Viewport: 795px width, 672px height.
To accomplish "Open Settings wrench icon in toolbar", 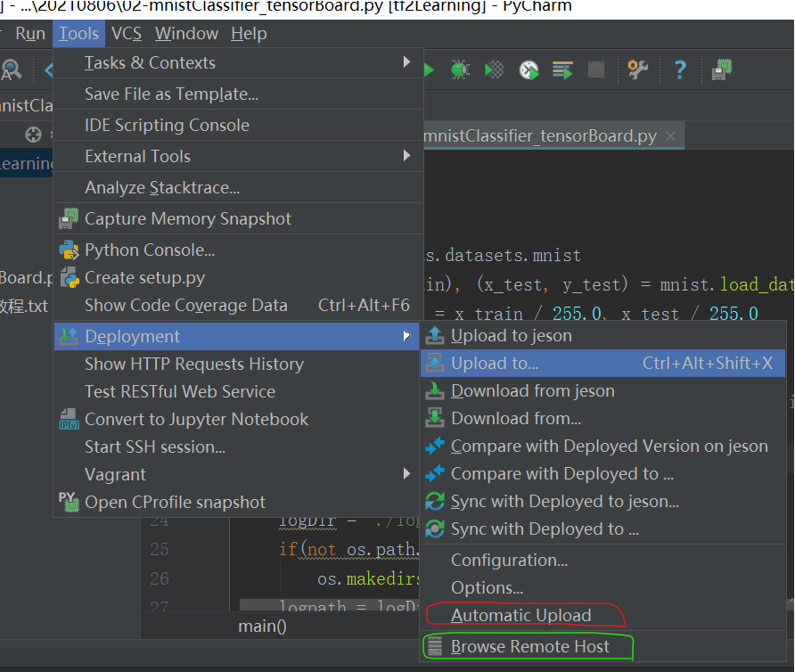I will tap(637, 70).
